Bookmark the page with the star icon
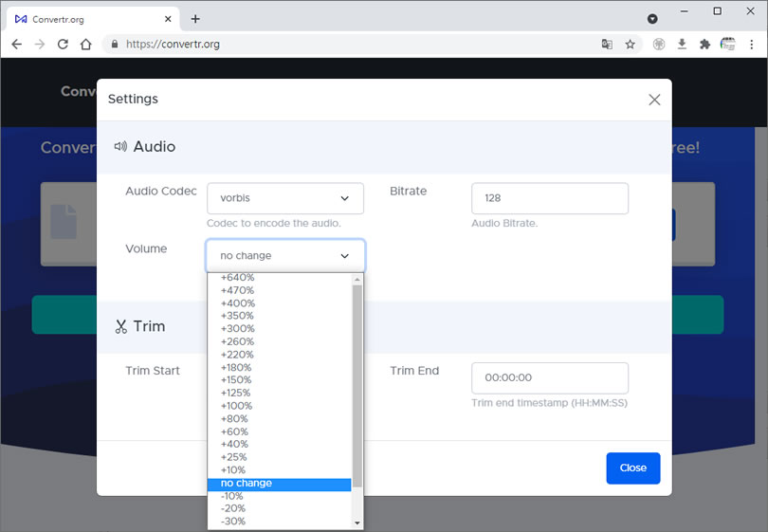The height and width of the screenshot is (532, 768). (630, 44)
